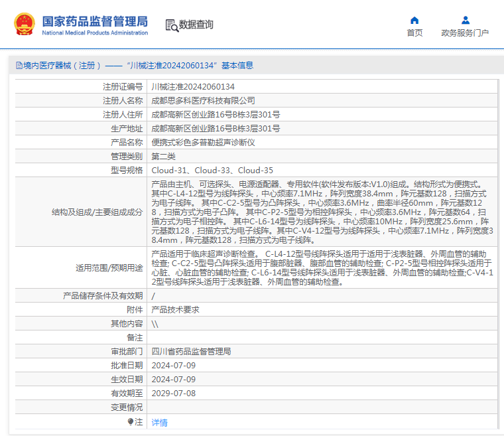The image size is (504, 436).
Task: Click the bullet icon beside 注
Action: coord(131,421)
